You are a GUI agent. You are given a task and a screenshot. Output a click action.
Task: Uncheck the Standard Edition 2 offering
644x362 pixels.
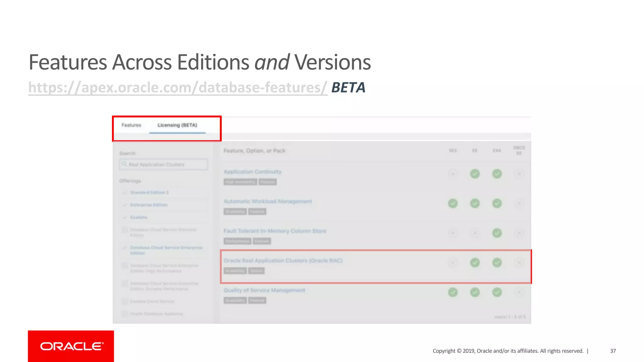coord(125,192)
